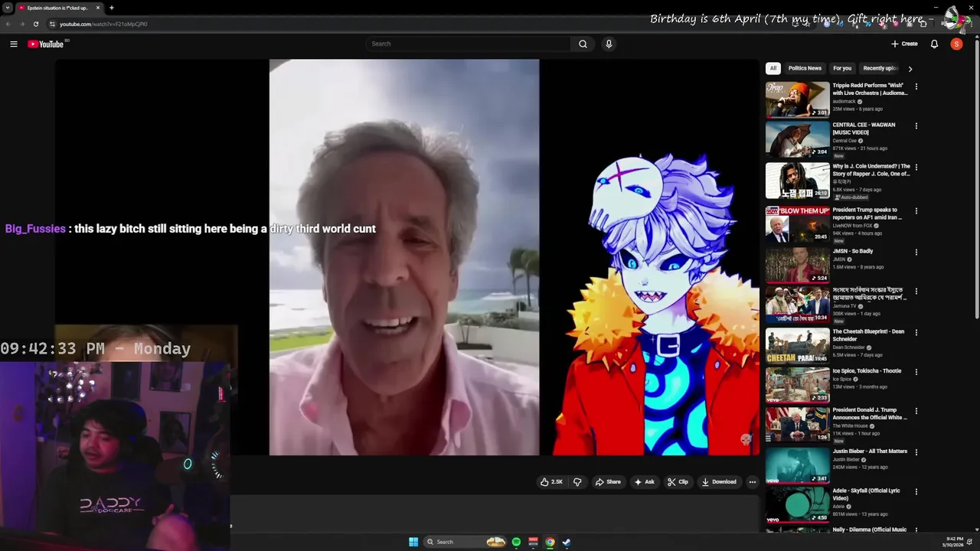The height and width of the screenshot is (551, 980).
Task: Open options for Cheetah Blueprint video
Action: pyautogui.click(x=916, y=332)
